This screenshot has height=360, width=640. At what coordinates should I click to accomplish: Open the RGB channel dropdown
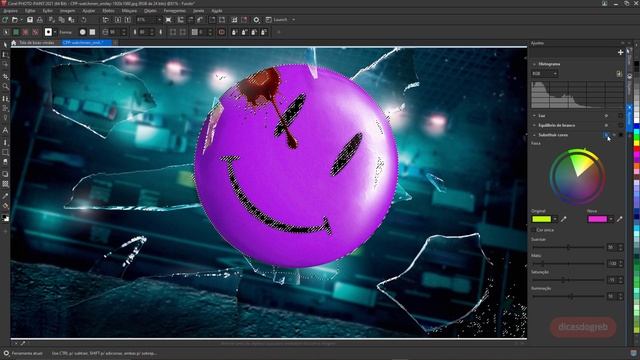(544, 73)
